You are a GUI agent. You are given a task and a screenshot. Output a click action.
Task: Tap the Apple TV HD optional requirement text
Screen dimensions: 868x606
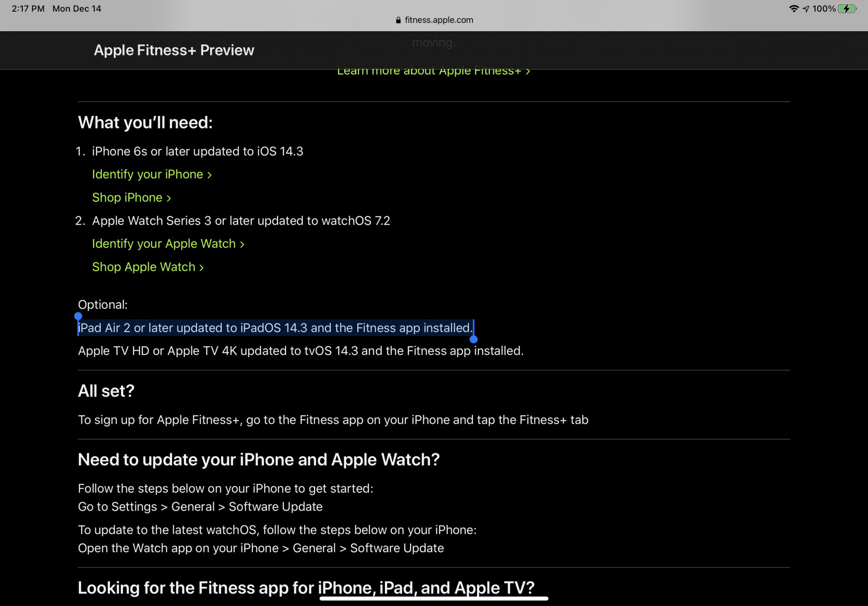pos(300,351)
